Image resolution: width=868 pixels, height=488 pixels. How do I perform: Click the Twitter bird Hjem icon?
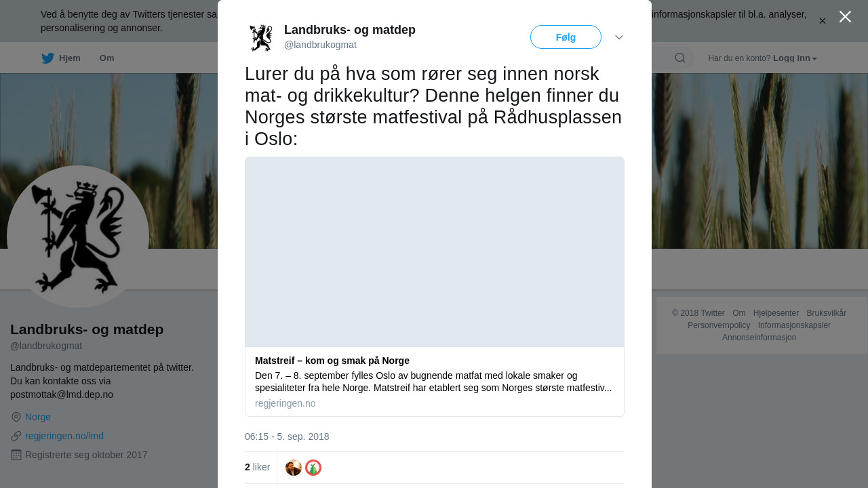47,58
